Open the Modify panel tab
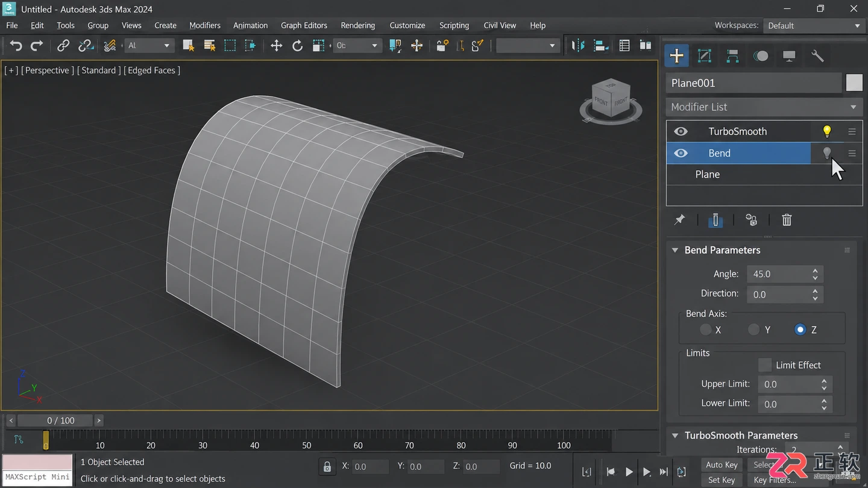The height and width of the screenshot is (488, 868). tap(704, 56)
